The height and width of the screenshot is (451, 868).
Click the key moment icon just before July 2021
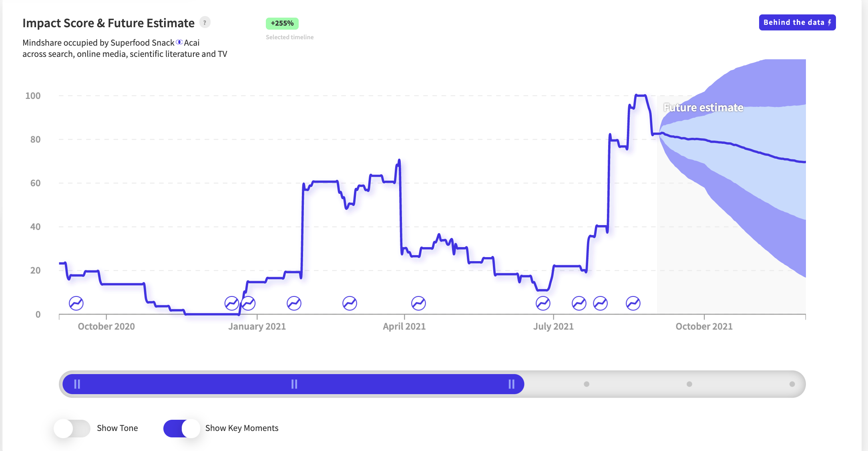point(543,303)
